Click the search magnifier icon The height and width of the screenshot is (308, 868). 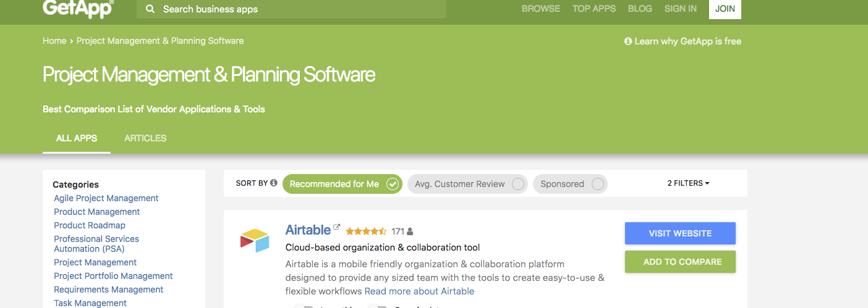click(150, 9)
